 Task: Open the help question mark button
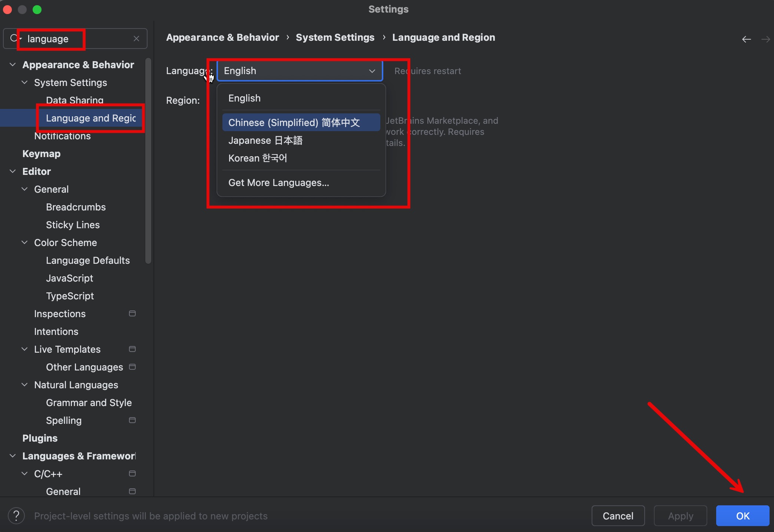tap(16, 516)
